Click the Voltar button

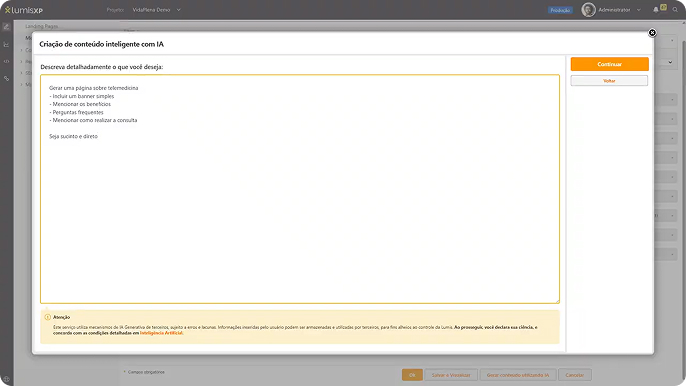(609, 81)
